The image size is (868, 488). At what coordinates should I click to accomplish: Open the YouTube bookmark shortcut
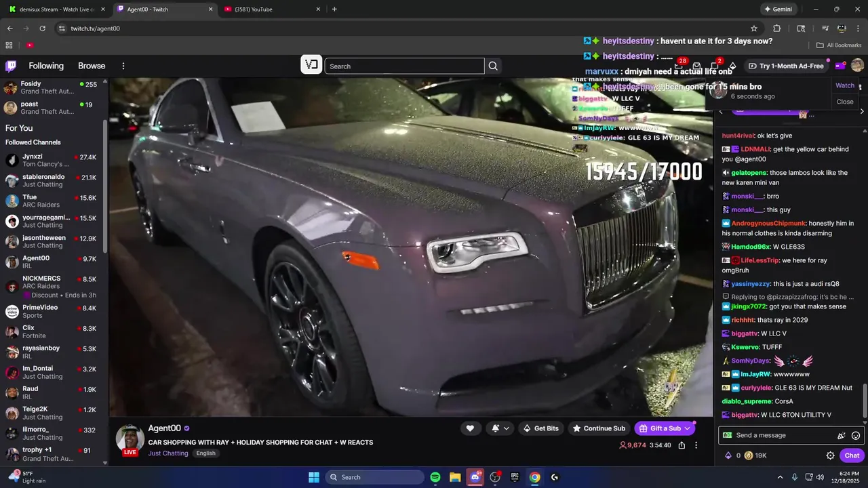coord(30,45)
